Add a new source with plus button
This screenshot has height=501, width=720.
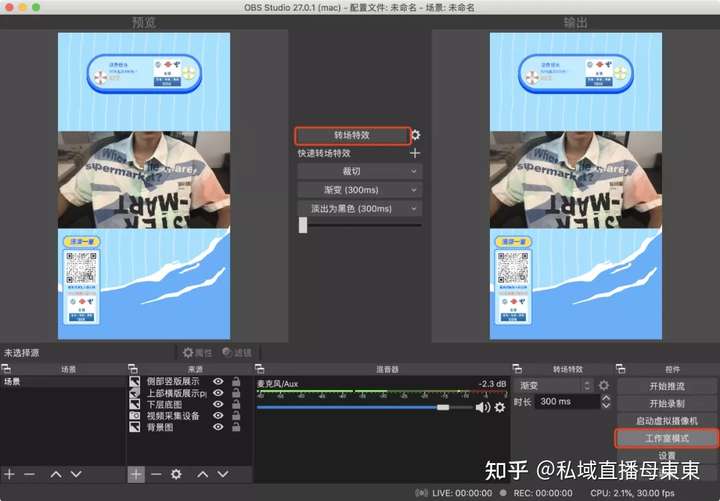point(136,474)
